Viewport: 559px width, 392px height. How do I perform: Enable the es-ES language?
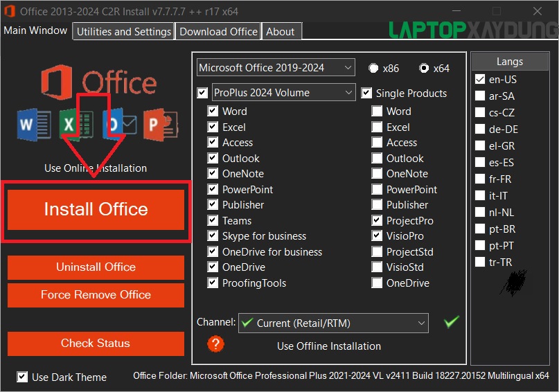[480, 162]
